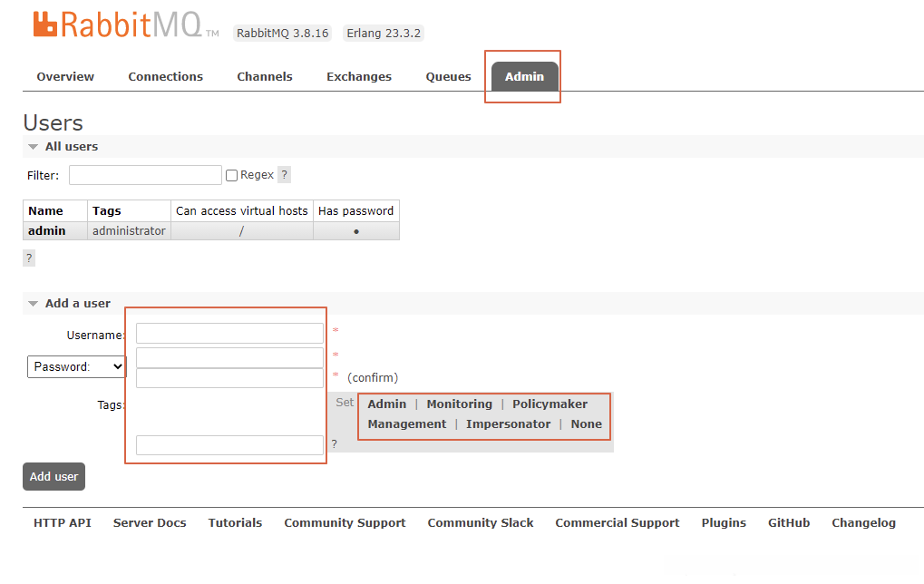924x584 pixels.
Task: Open Commercial Support link
Action: [617, 522]
